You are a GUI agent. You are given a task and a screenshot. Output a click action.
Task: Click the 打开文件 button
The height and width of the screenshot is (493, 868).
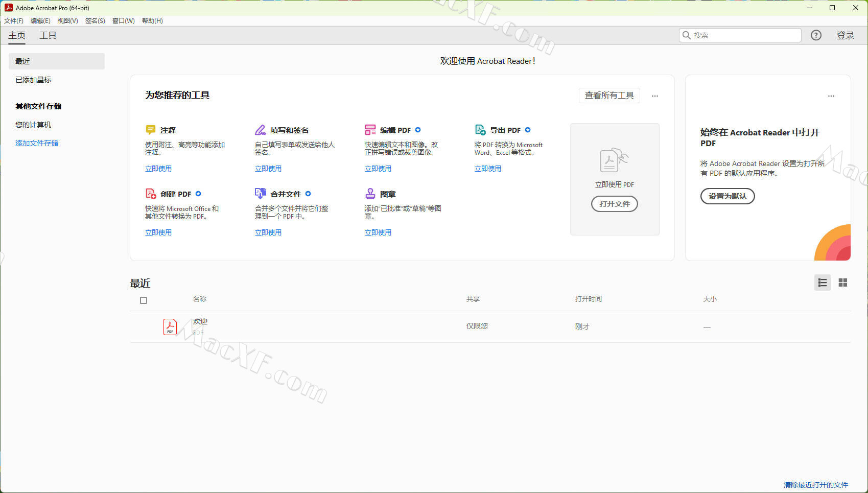click(x=615, y=204)
